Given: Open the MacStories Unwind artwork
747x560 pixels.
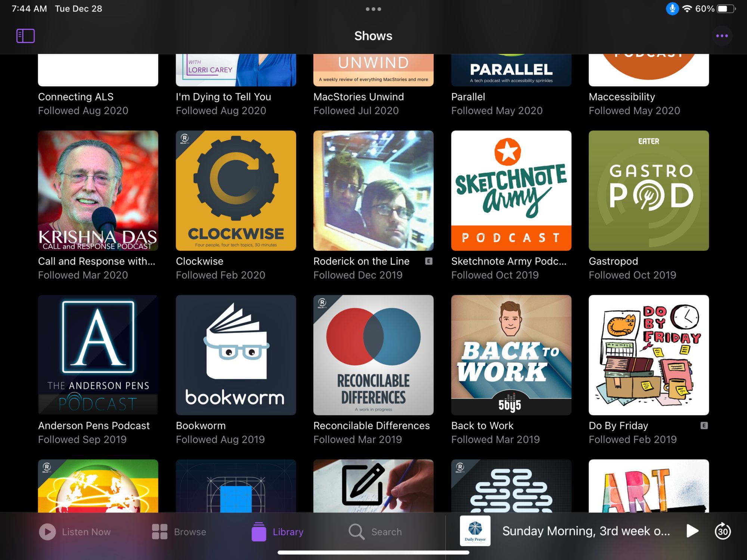Looking at the screenshot, I should tap(373, 70).
